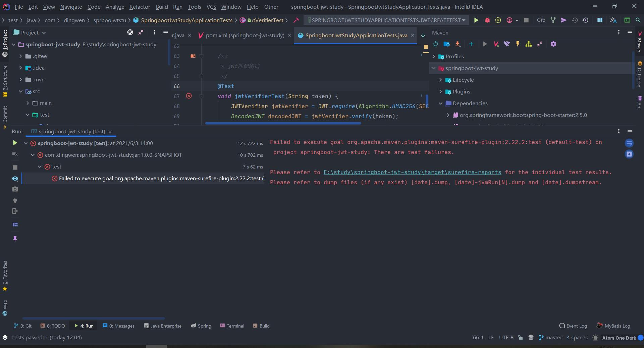Push commits with the purple arrow icon
This screenshot has height=348, width=644.
[x=564, y=20]
